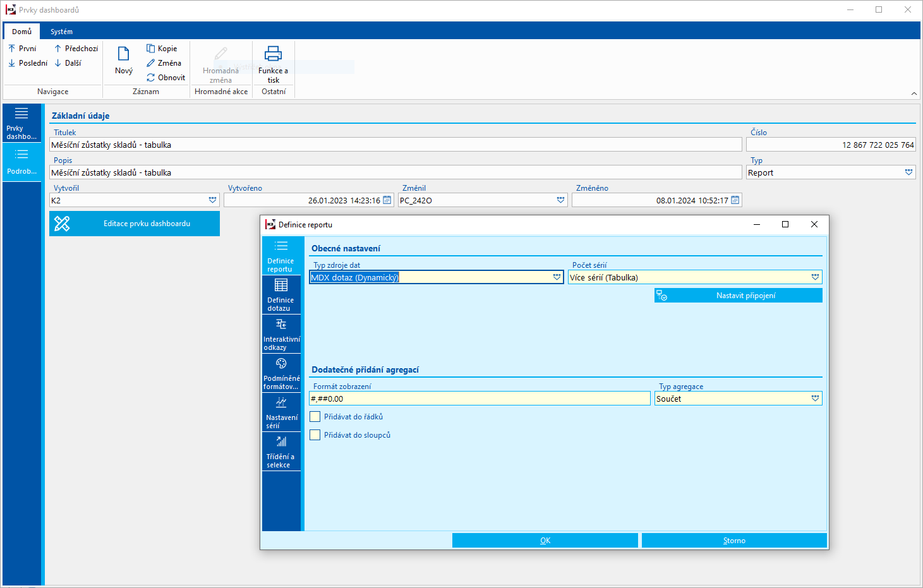Expand Typ agregace dropdown

[x=815, y=399]
